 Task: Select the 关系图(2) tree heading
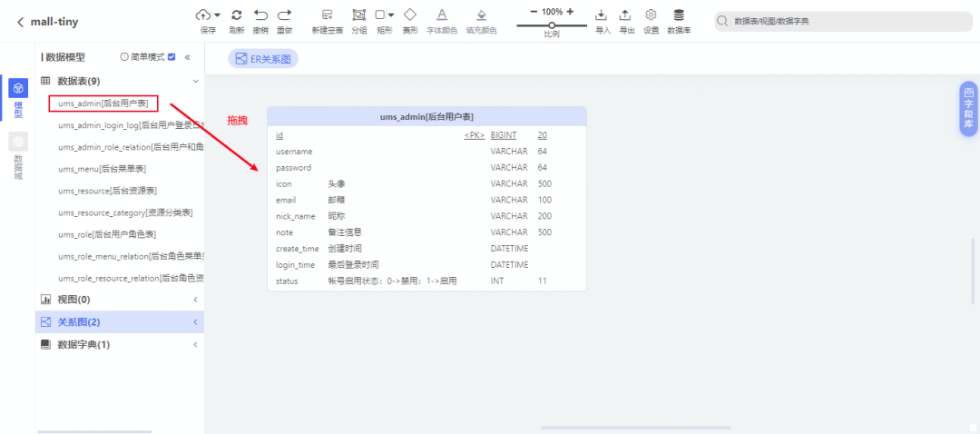[79, 322]
